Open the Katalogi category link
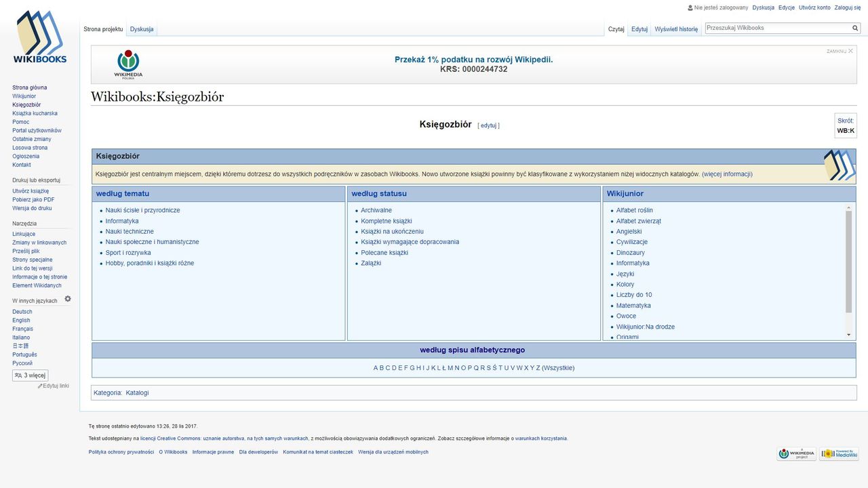 click(x=137, y=393)
